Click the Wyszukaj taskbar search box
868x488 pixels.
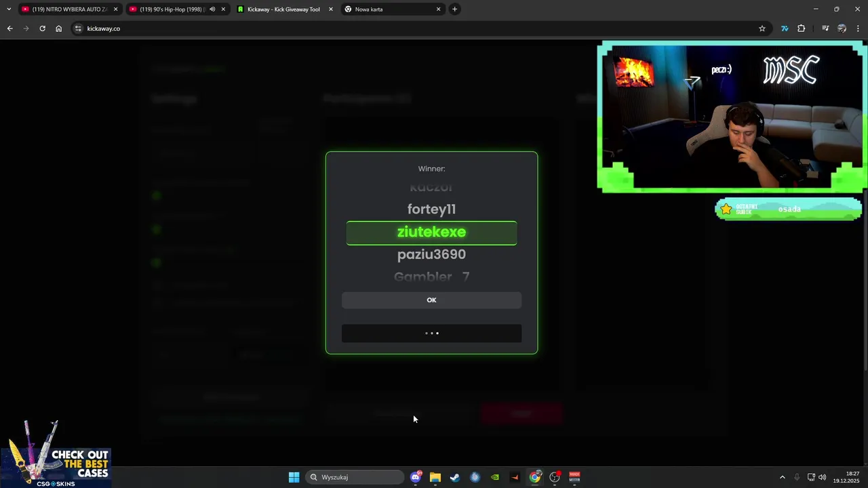[x=355, y=477]
